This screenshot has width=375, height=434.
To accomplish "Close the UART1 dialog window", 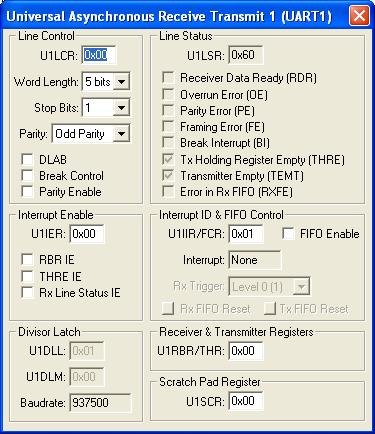I will (x=359, y=15).
